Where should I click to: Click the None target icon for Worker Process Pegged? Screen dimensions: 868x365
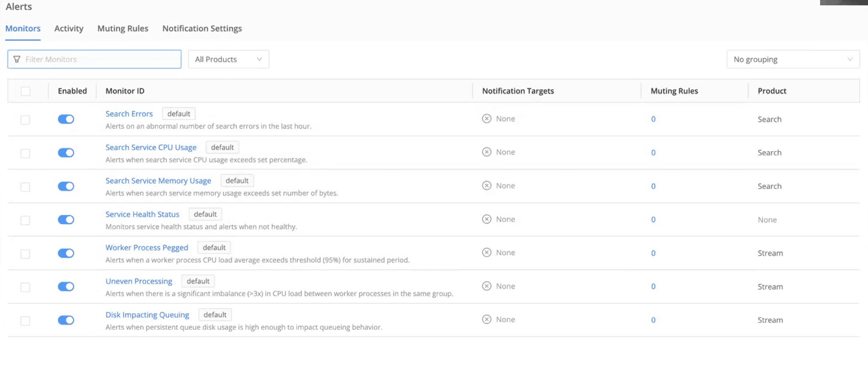point(486,252)
